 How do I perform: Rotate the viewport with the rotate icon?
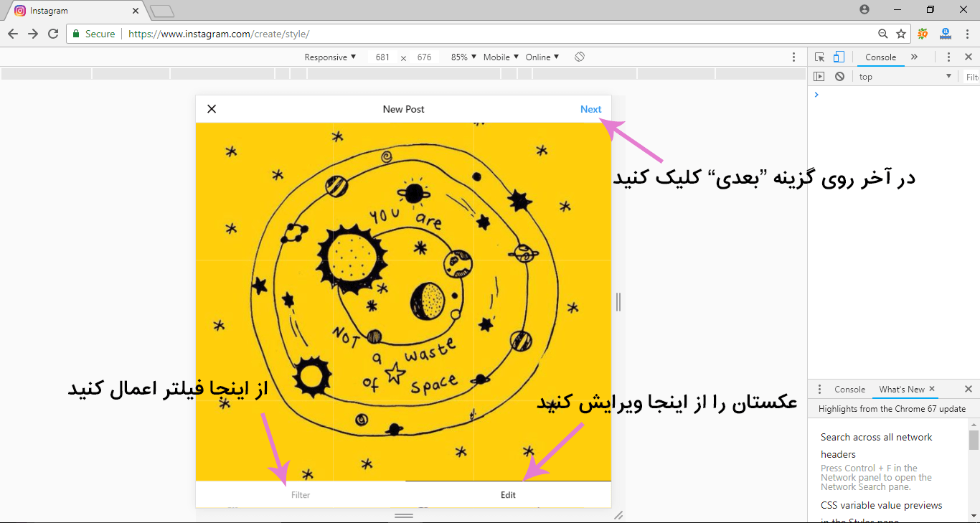pyautogui.click(x=580, y=57)
